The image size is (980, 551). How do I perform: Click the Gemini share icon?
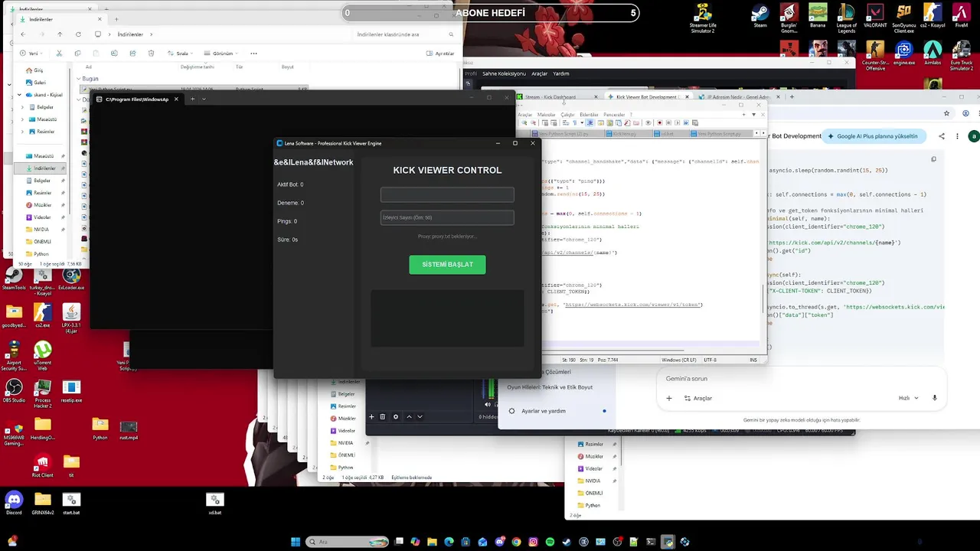pyautogui.click(x=941, y=136)
